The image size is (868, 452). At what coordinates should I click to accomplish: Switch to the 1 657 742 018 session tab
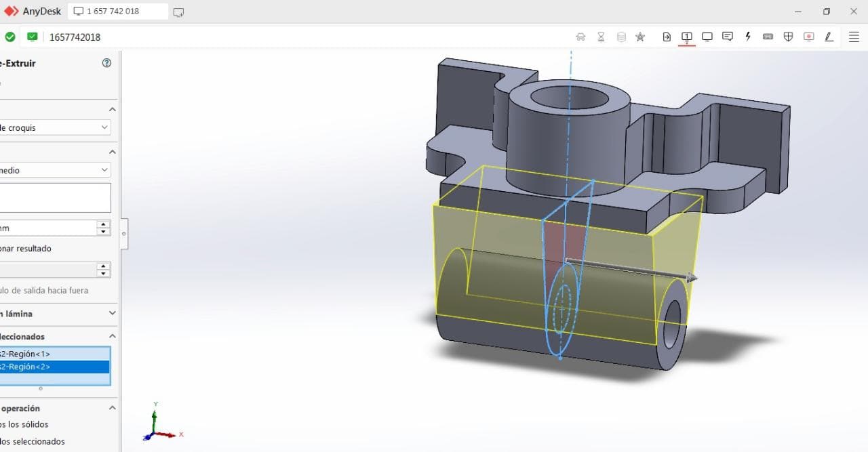pyautogui.click(x=118, y=12)
